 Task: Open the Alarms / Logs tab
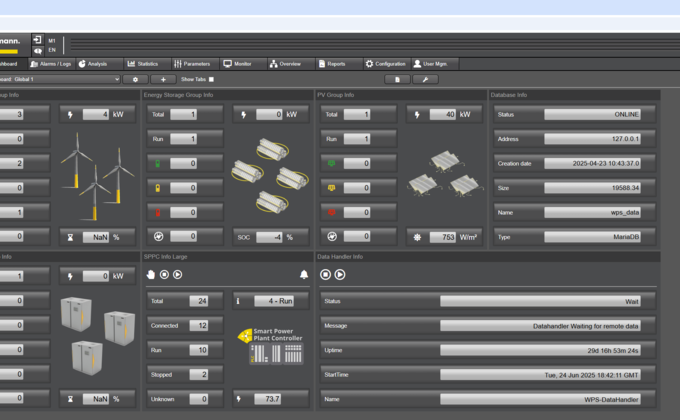click(x=50, y=63)
